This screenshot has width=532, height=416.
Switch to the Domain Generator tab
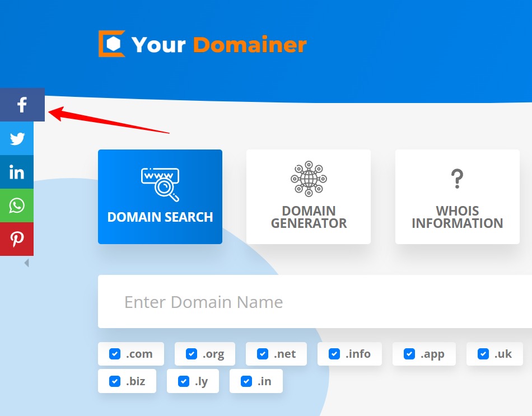[309, 197]
